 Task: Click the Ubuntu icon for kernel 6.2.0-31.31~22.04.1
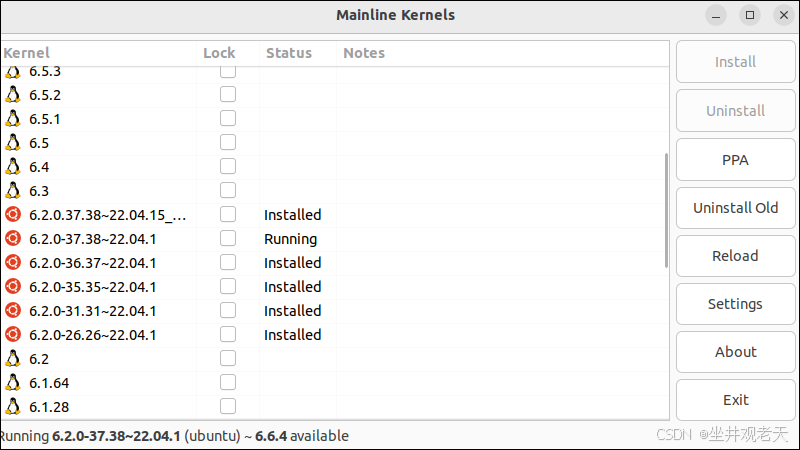coord(13,311)
